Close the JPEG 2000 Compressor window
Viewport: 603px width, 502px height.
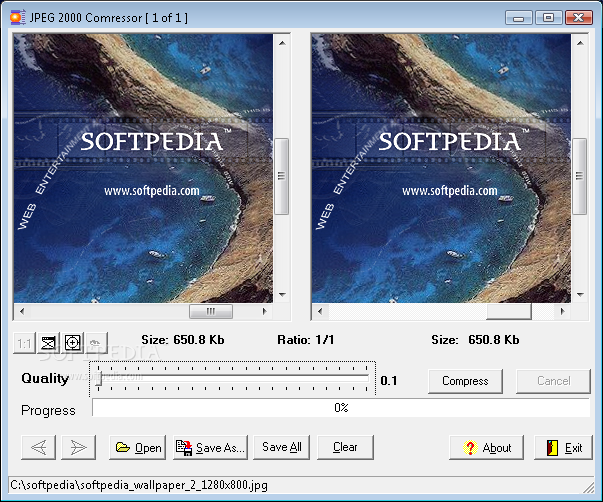tap(578, 18)
